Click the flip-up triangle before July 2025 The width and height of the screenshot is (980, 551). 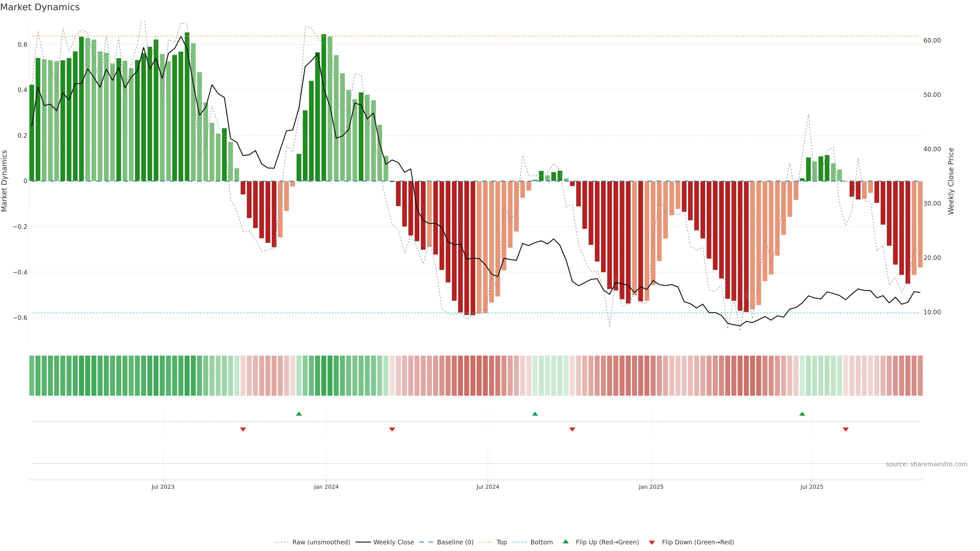click(x=802, y=414)
